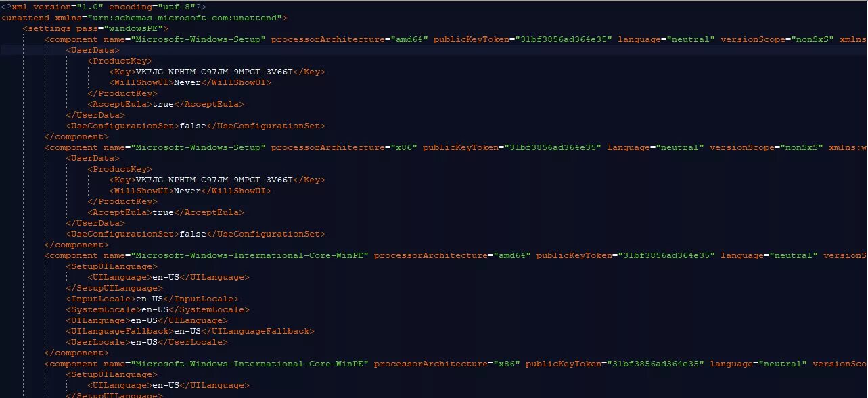Click the first closing UserData tag
Viewport: 868px width, 398px height.
(x=95, y=115)
